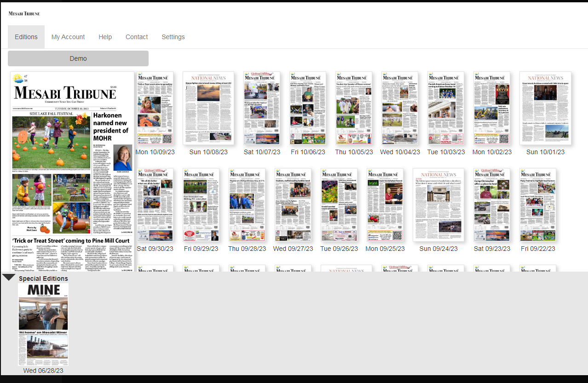Open the Sun 10/08/23 National News edition
Image resolution: width=588 pixels, height=383 pixels.
click(x=208, y=108)
